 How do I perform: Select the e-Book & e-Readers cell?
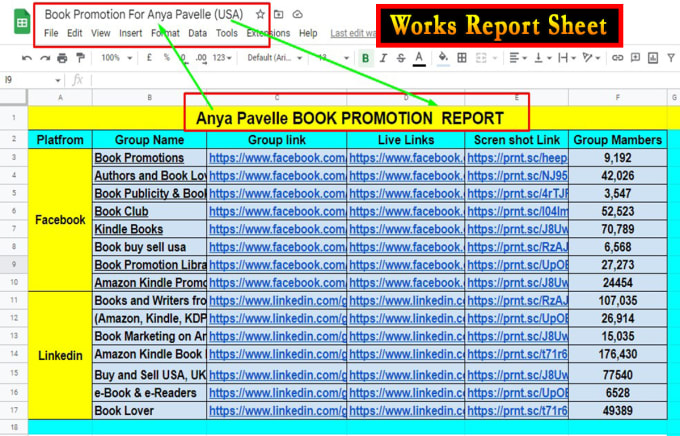coord(150,393)
